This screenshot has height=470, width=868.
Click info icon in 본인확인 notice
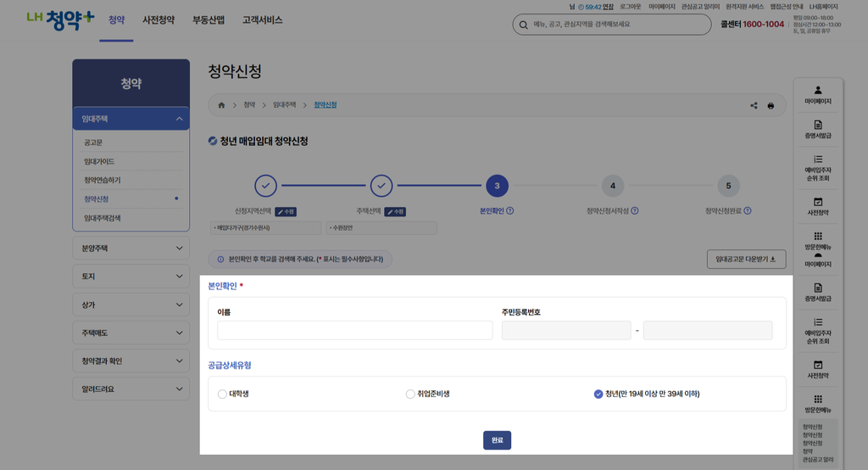pyautogui.click(x=221, y=260)
